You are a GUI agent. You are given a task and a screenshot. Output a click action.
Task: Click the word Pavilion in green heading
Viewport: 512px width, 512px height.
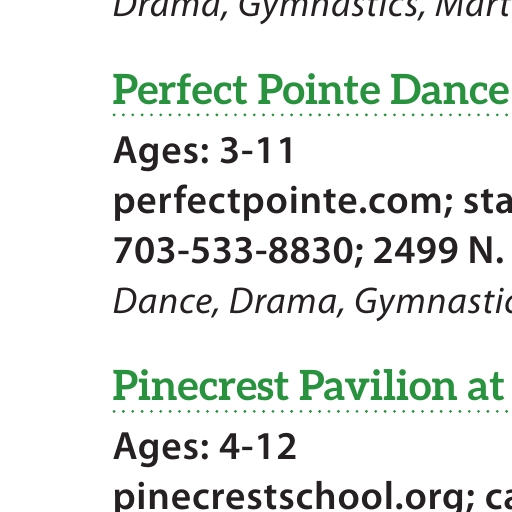[x=378, y=385]
